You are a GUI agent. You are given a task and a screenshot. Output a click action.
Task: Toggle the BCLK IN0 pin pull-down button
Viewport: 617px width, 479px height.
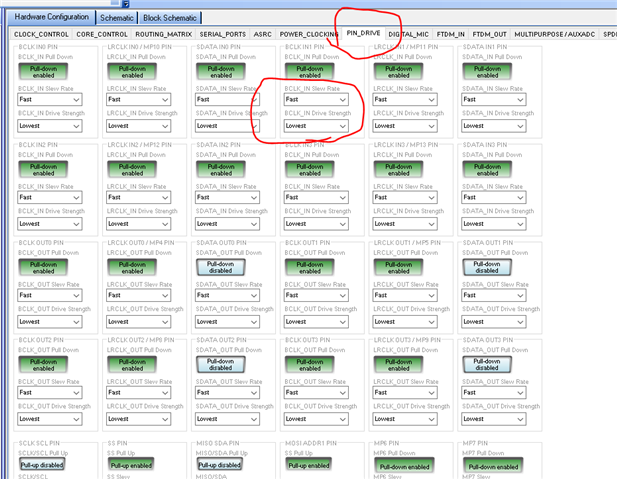tap(43, 72)
